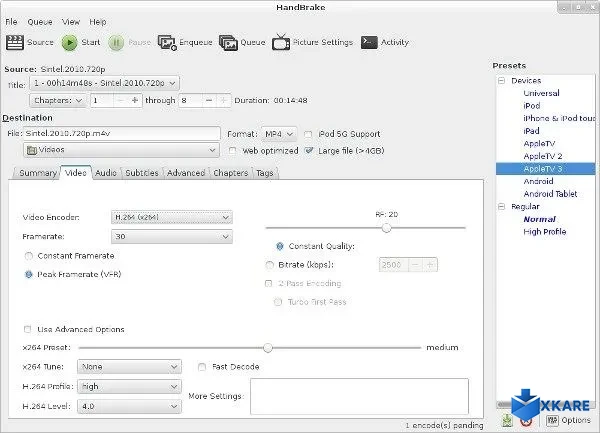Uncheck Large file (>4GB) checkbox
The height and width of the screenshot is (433, 600).
[x=309, y=150]
